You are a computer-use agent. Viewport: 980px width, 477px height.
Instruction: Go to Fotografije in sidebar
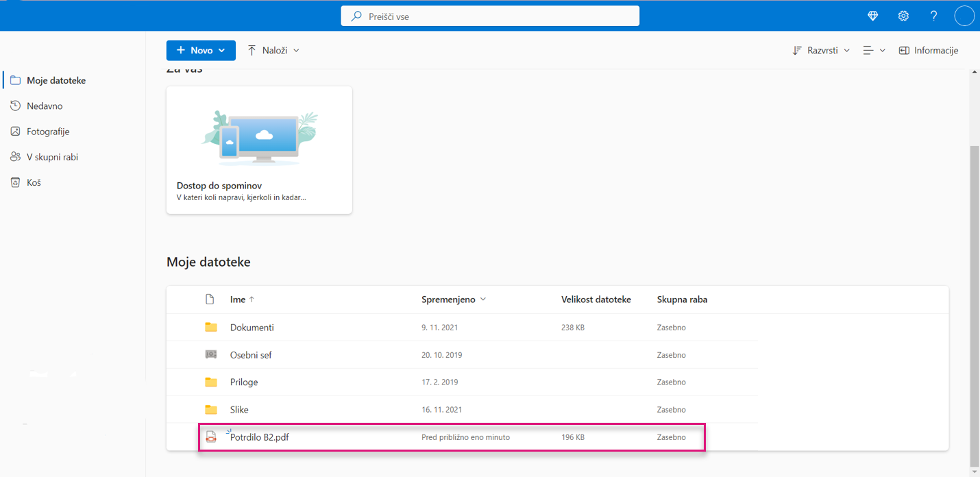(x=48, y=132)
